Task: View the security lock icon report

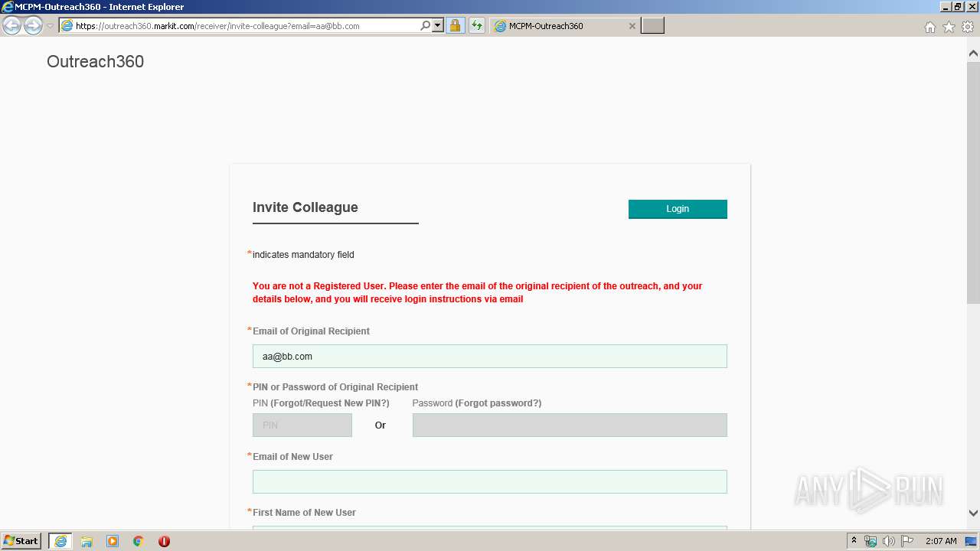Action: pyautogui.click(x=455, y=25)
